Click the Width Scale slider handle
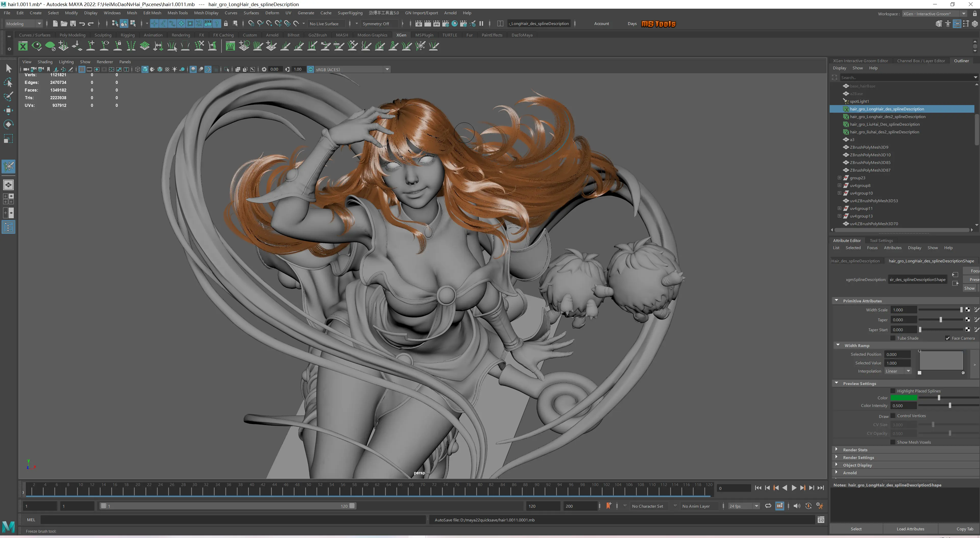Image resolution: width=980 pixels, height=538 pixels. tap(961, 310)
